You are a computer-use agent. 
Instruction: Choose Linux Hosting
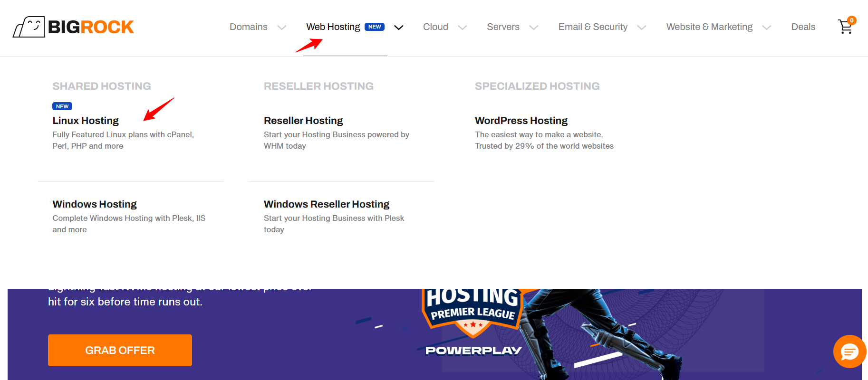[x=86, y=121]
